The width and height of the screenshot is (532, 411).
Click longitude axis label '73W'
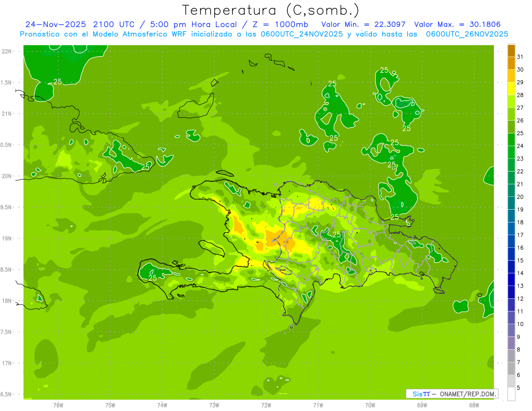214,405
